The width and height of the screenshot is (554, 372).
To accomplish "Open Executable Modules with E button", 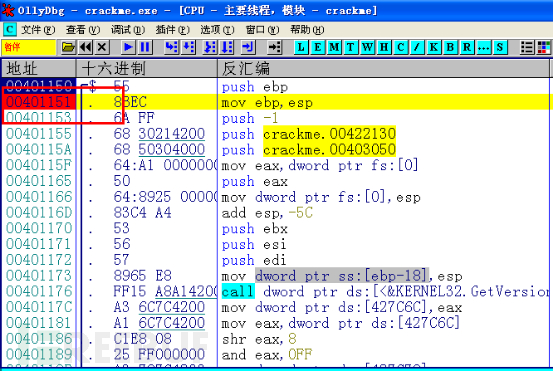I will pos(318,47).
